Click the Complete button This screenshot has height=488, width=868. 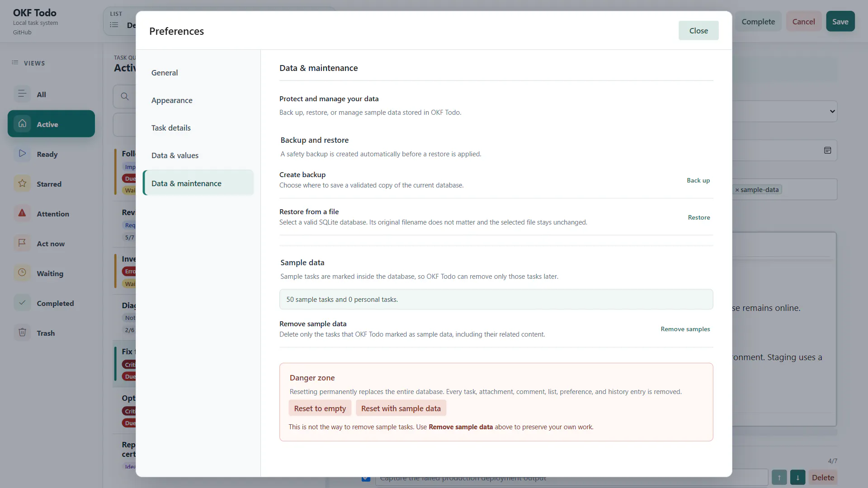point(758,21)
